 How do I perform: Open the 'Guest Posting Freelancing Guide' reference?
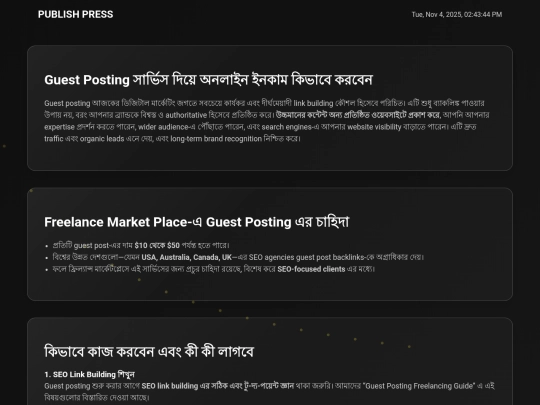pyautogui.click(x=419, y=386)
